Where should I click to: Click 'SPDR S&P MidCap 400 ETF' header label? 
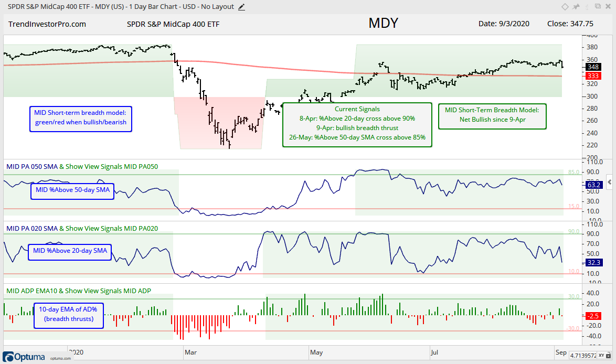click(x=173, y=24)
